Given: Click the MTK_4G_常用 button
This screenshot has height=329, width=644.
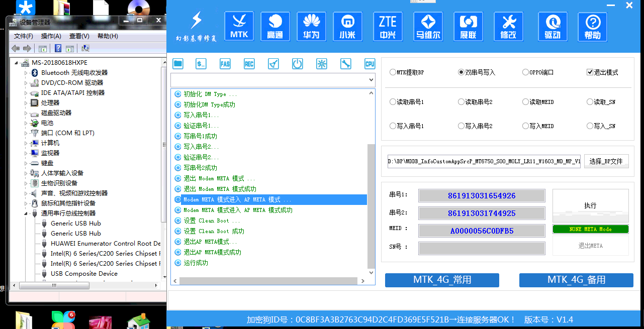Looking at the screenshot, I should [442, 280].
